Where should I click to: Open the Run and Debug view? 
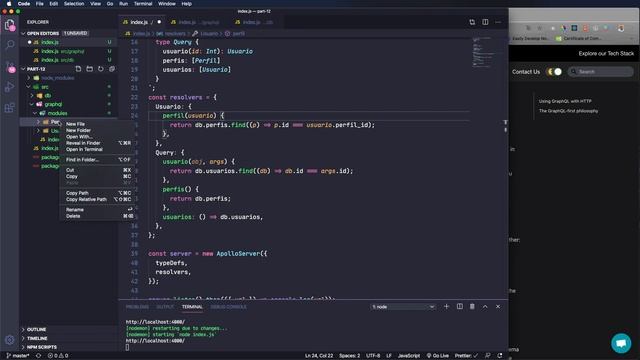point(10,87)
